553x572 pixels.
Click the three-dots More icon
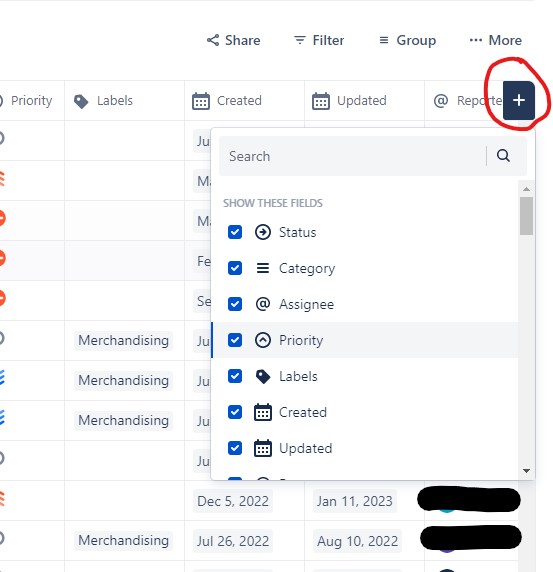[476, 40]
